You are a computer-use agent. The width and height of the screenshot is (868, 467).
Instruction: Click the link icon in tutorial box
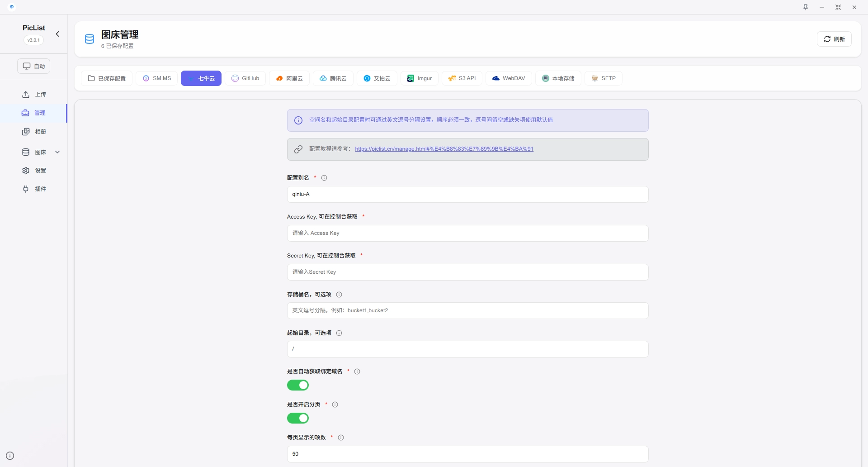click(298, 149)
